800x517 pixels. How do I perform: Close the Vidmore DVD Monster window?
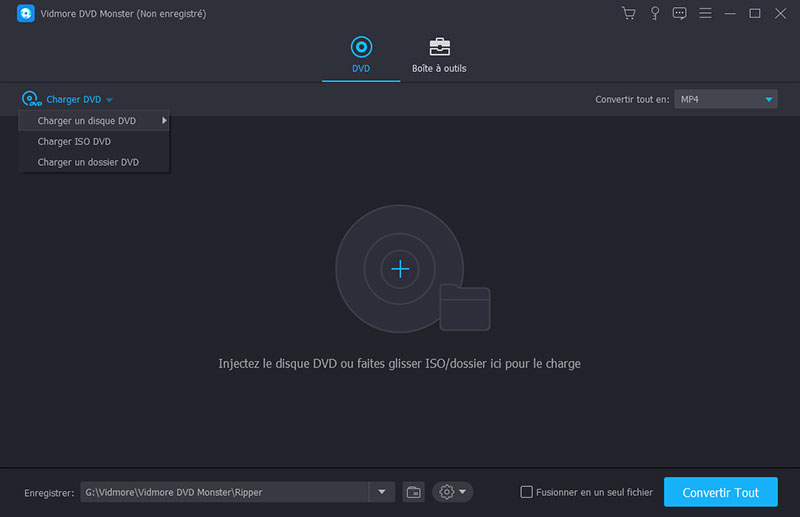[780, 13]
